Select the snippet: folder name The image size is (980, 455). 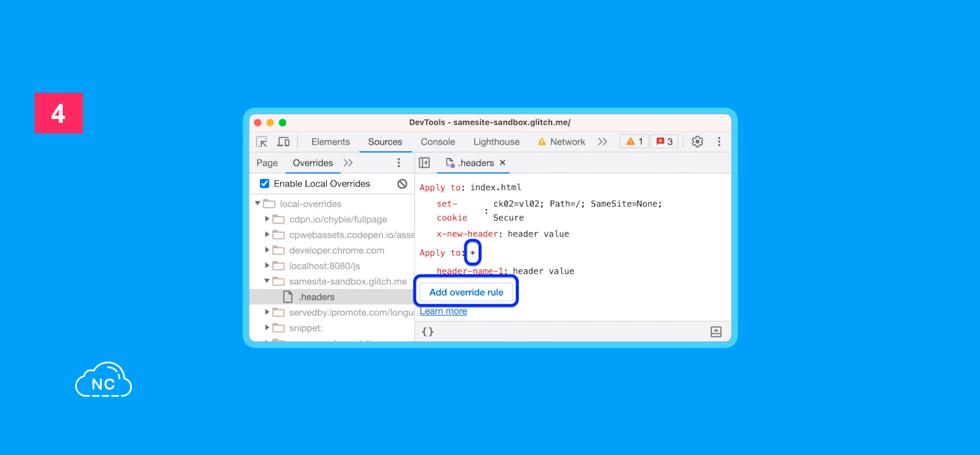coord(306,328)
